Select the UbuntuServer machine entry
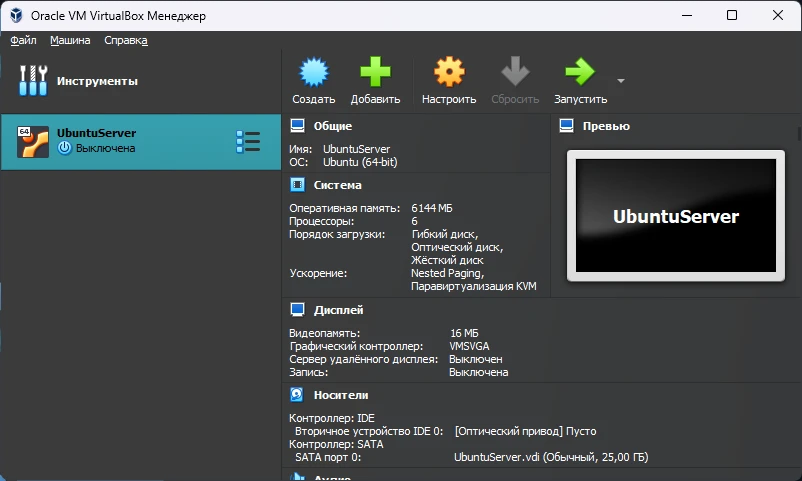Screen dimensions: 802x481 click(x=141, y=142)
